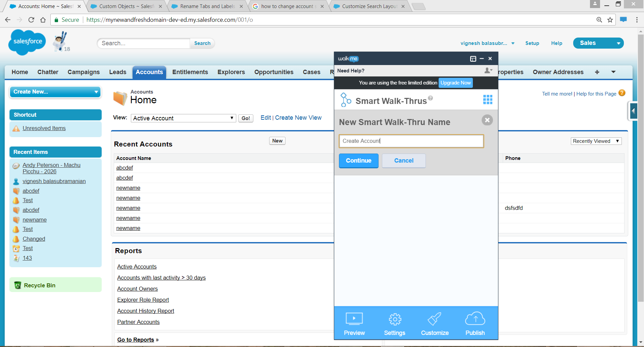Click into Walk-Thru name text field
This screenshot has width=644, height=347.
[411, 141]
